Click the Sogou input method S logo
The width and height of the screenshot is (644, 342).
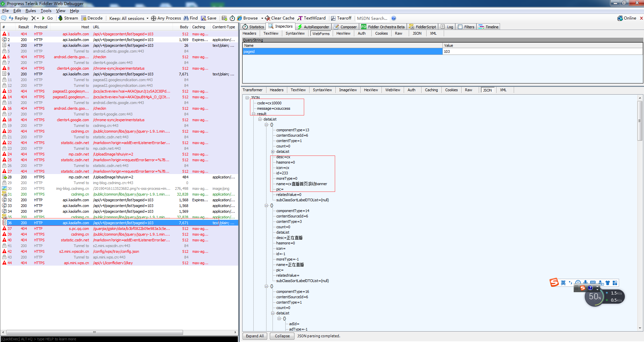click(x=554, y=282)
